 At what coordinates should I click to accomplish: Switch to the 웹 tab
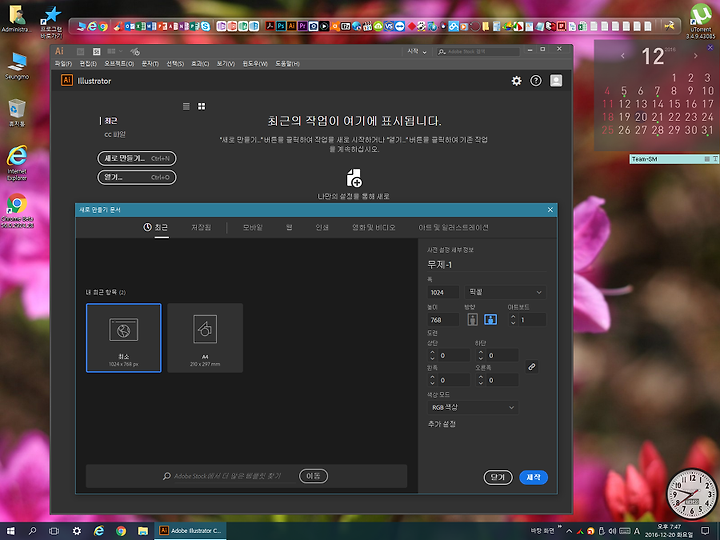[x=289, y=227]
